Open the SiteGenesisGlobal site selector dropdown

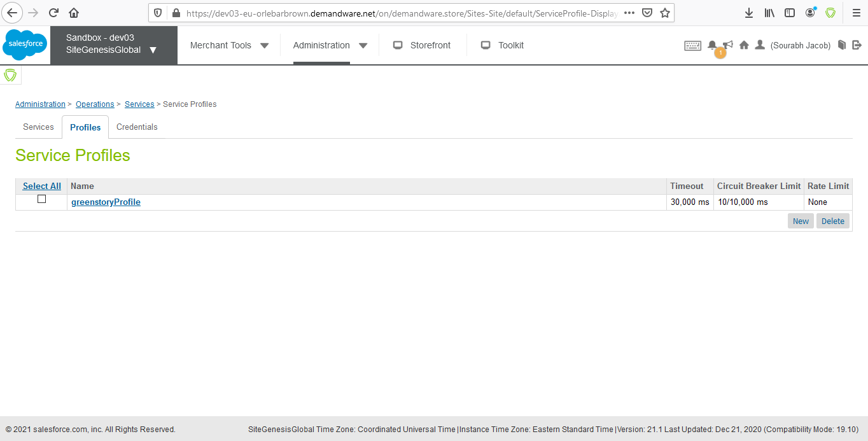pos(114,45)
